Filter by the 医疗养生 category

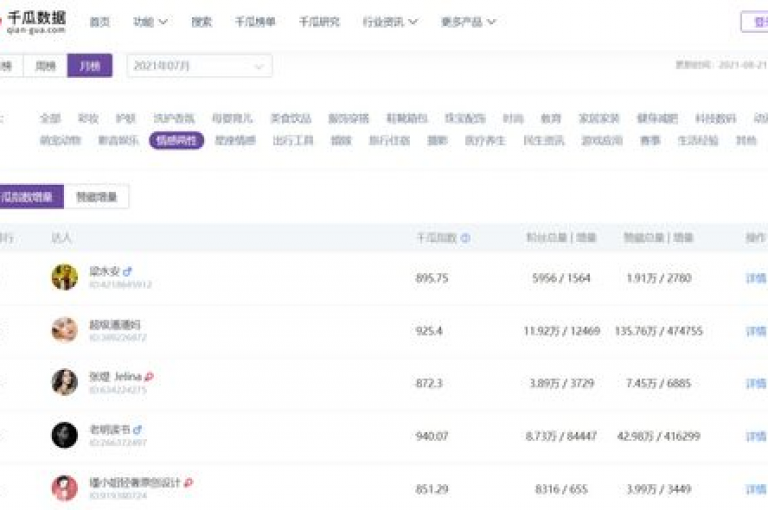(485, 141)
